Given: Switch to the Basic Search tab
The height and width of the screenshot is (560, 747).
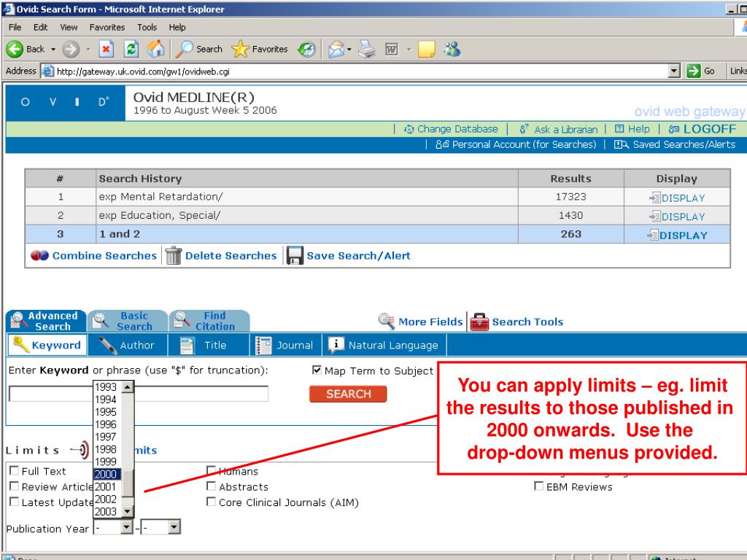Looking at the screenshot, I should point(128,321).
